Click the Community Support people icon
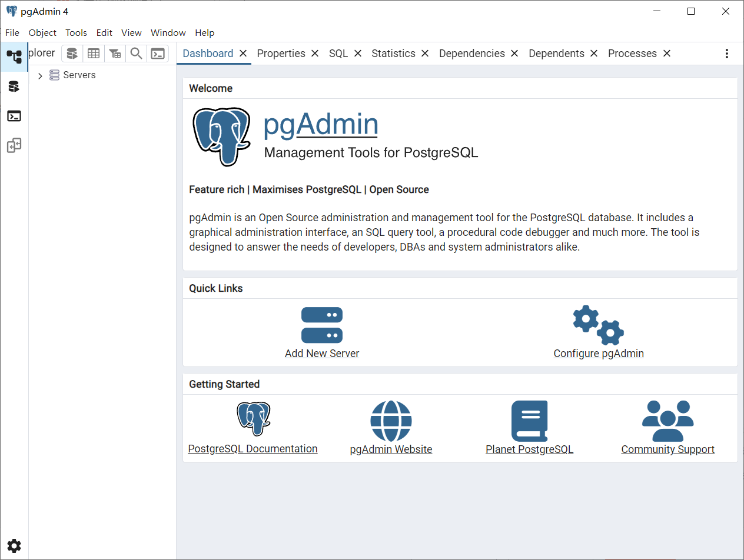The image size is (744, 560). 667,421
